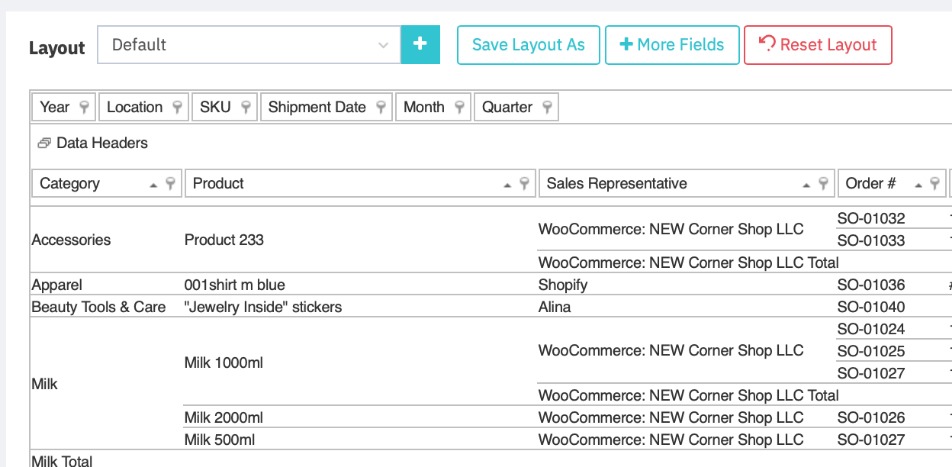Open More Fields

click(672, 45)
